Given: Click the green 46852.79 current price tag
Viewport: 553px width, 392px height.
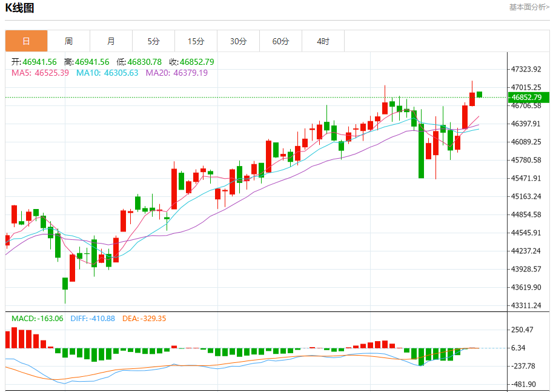Looking at the screenshot, I should coord(528,97).
